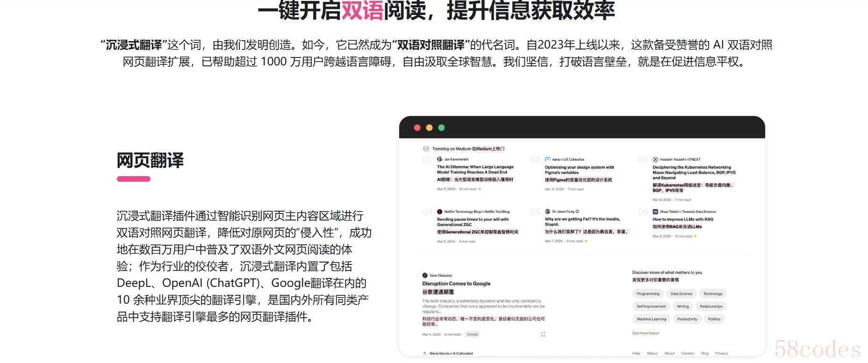Image resolution: width=868 pixels, height=363 pixels.
Task: Open Disruption Comes to Google article
Action: pyautogui.click(x=456, y=284)
